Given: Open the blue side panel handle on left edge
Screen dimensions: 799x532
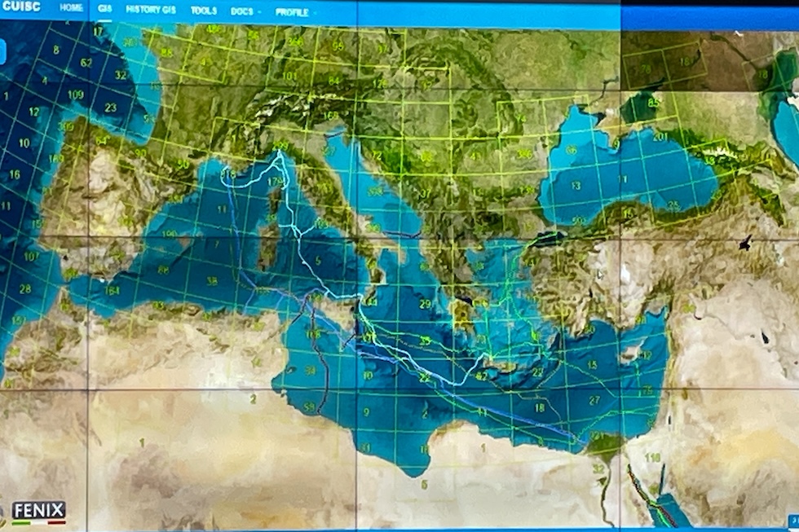Looking at the screenshot, I should click(2, 51).
